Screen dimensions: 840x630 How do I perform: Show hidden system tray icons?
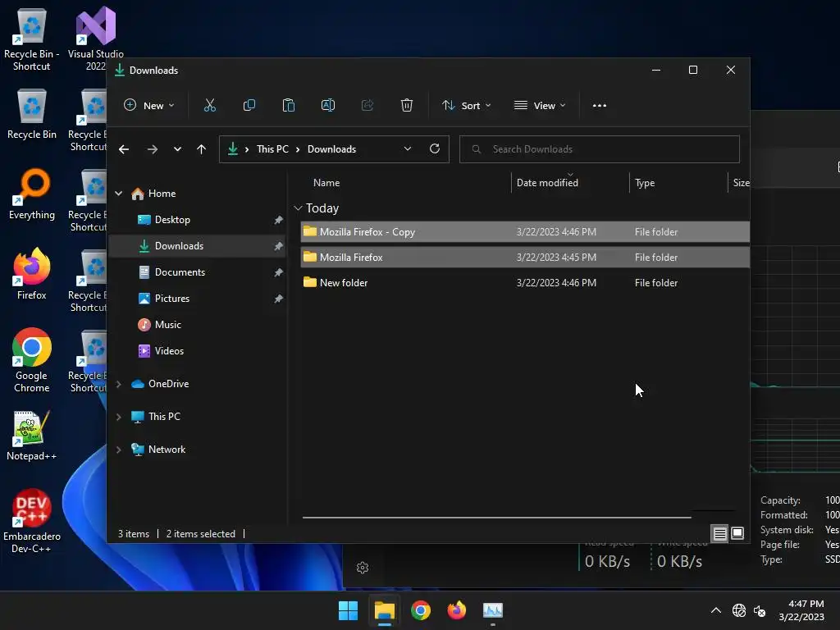click(715, 610)
